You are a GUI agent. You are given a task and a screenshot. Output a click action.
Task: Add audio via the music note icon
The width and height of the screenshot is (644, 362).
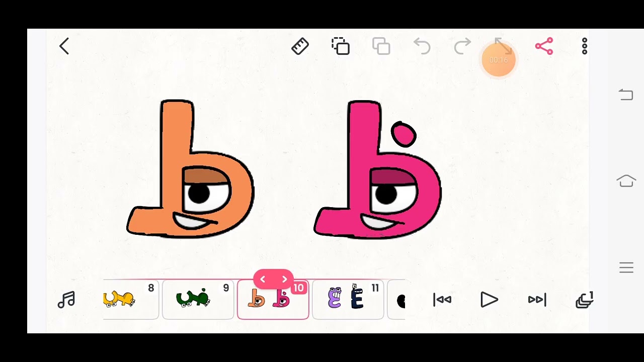tap(66, 300)
